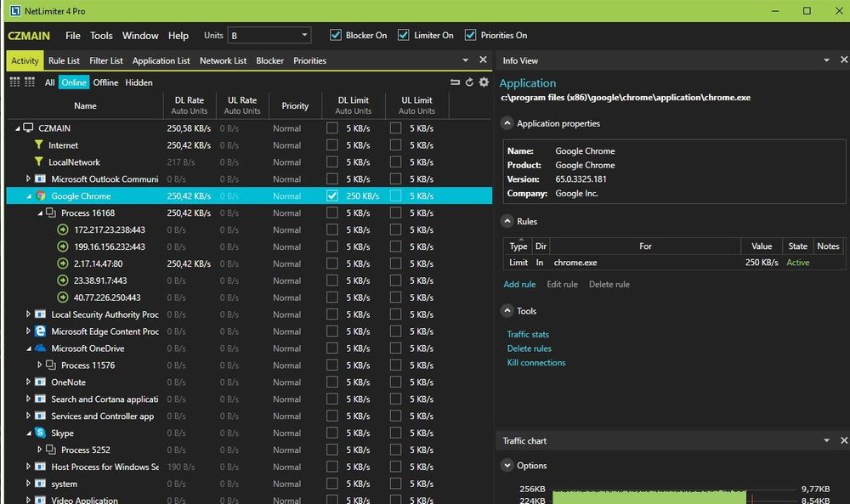The height and width of the screenshot is (504, 850).
Task: Click the Google Chrome app icon
Action: click(x=41, y=195)
